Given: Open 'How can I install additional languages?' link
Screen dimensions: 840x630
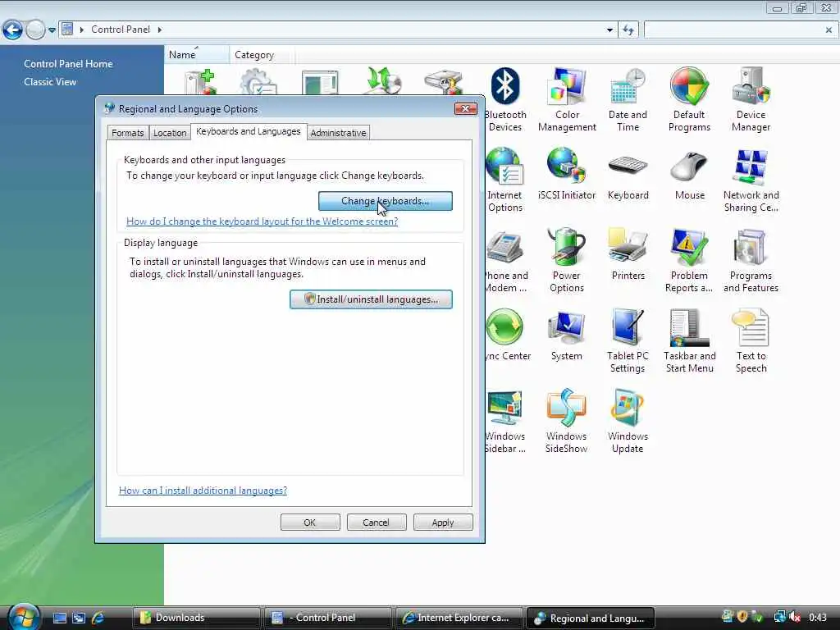Looking at the screenshot, I should coord(203,491).
